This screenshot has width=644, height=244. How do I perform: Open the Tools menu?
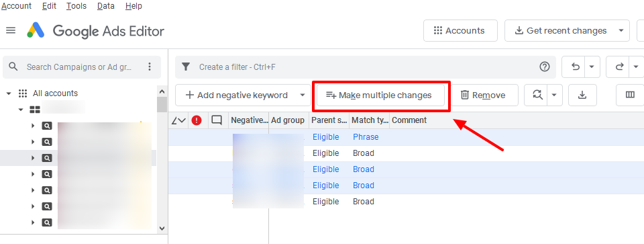tap(76, 6)
